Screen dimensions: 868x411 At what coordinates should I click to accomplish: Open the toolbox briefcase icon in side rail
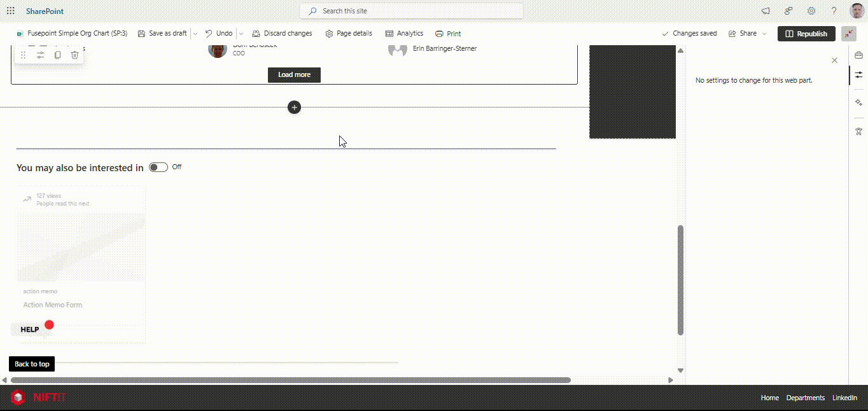(858, 56)
